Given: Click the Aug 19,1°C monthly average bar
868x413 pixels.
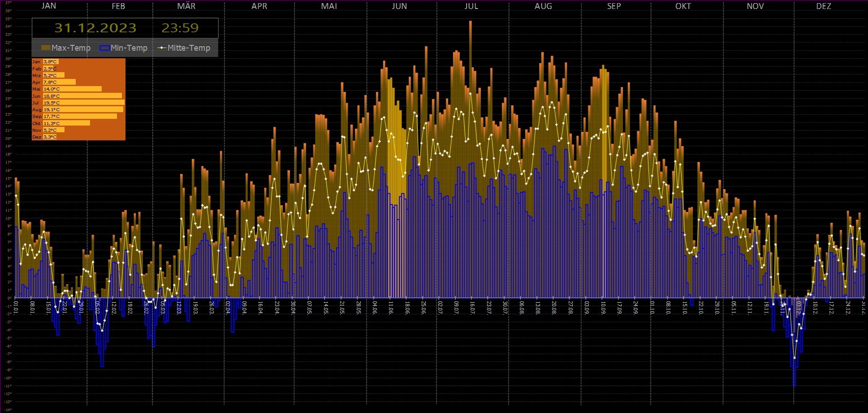Looking at the screenshot, I should [83, 109].
